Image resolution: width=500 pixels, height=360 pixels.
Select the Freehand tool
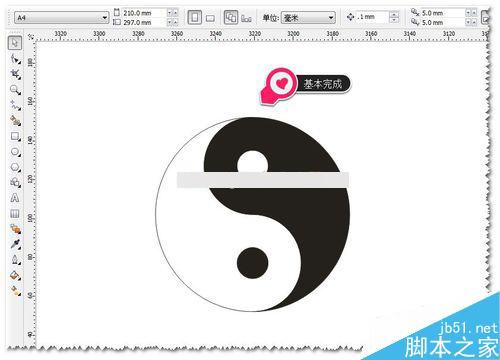15,105
